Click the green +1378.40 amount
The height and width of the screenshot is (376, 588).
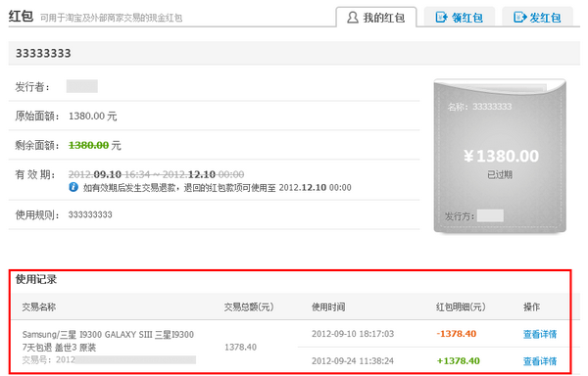(x=459, y=361)
